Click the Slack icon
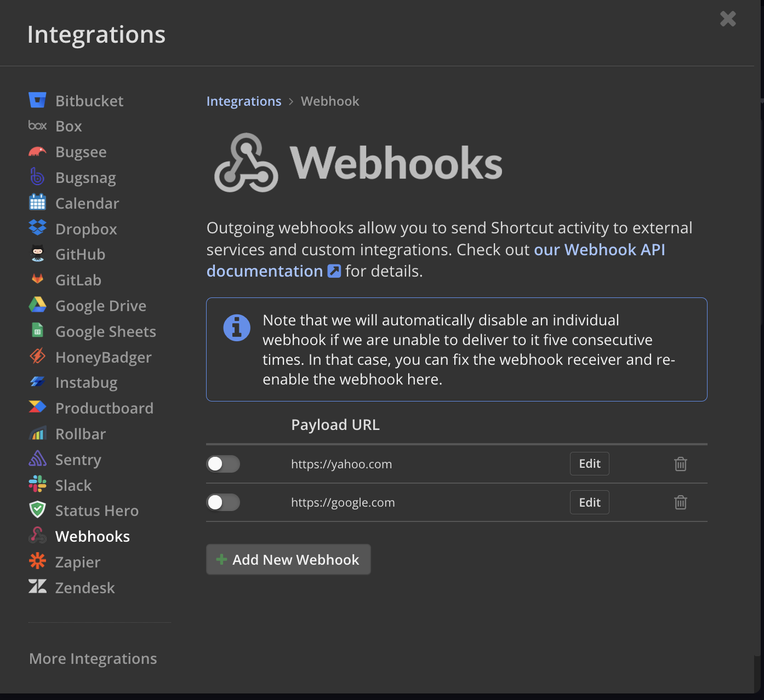Viewport: 764px width, 700px height. tap(37, 484)
